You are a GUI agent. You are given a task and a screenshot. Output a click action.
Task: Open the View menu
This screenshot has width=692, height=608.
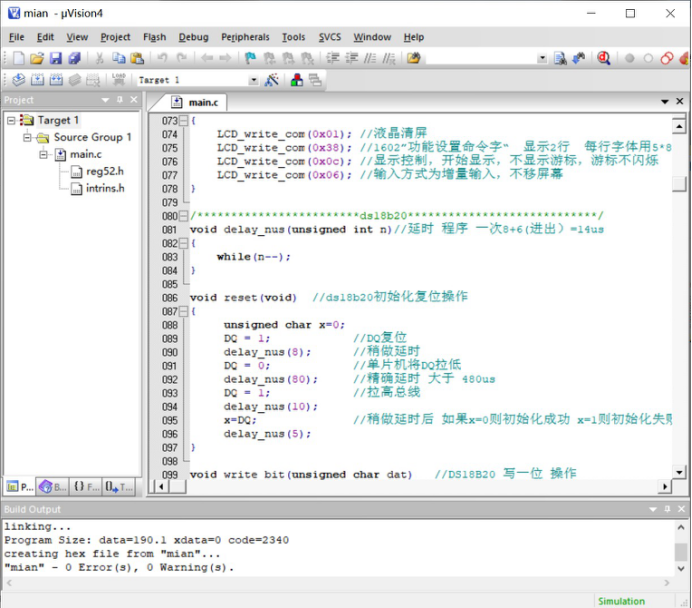point(77,37)
